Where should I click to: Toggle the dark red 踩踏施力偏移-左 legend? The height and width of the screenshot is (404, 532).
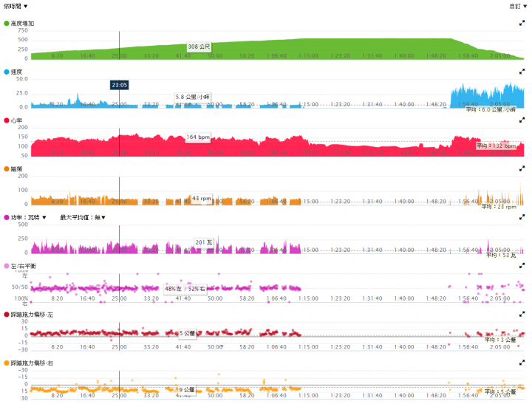(29, 315)
